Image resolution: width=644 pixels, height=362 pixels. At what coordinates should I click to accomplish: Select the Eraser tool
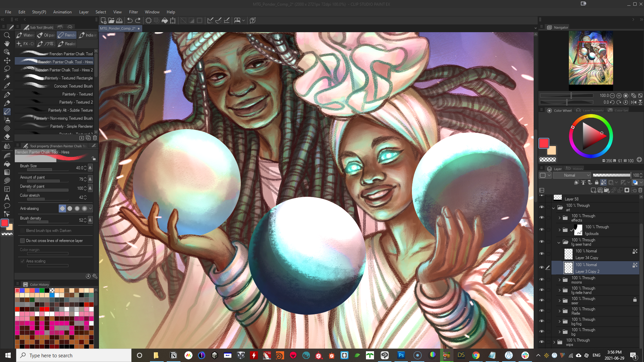tap(7, 137)
